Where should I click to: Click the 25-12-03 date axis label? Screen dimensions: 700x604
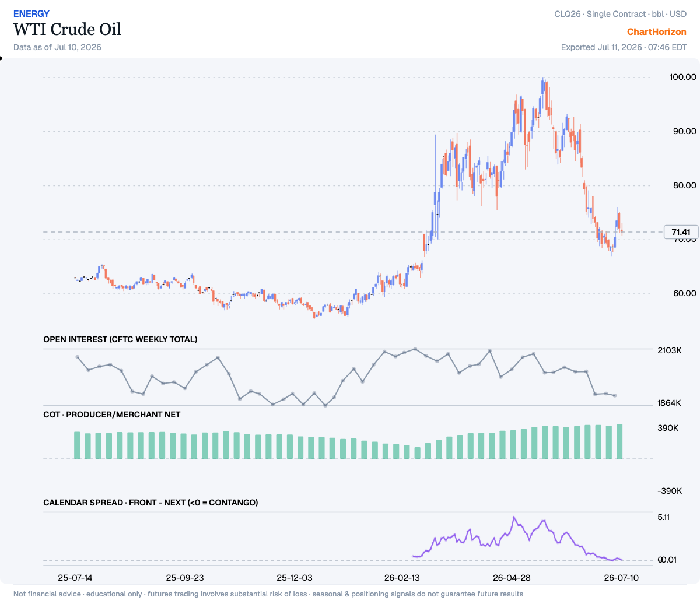point(295,578)
